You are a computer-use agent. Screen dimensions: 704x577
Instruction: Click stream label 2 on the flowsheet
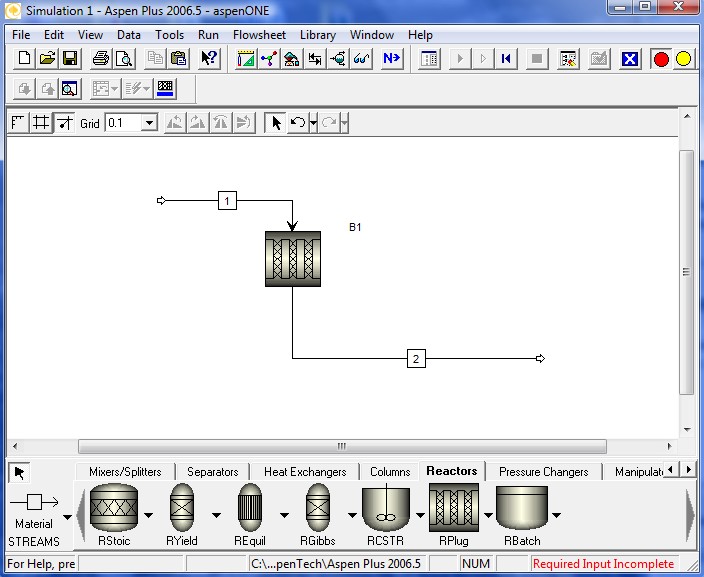[416, 359]
